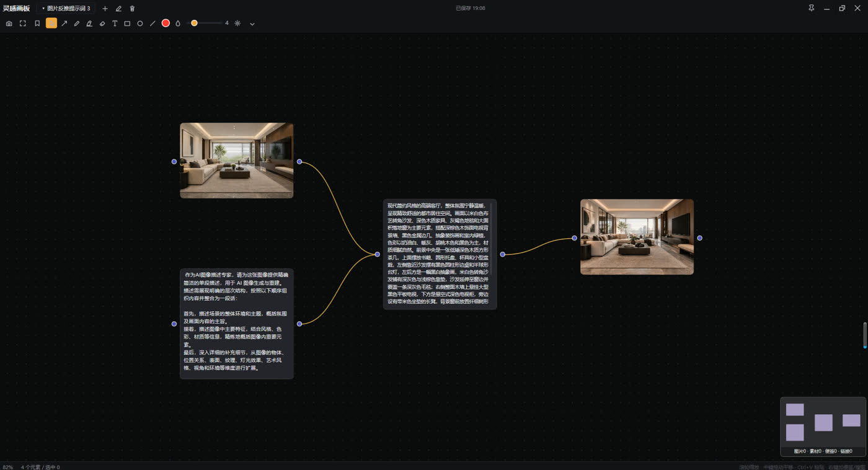
Task: Pin the window with the pin icon
Action: (x=812, y=8)
